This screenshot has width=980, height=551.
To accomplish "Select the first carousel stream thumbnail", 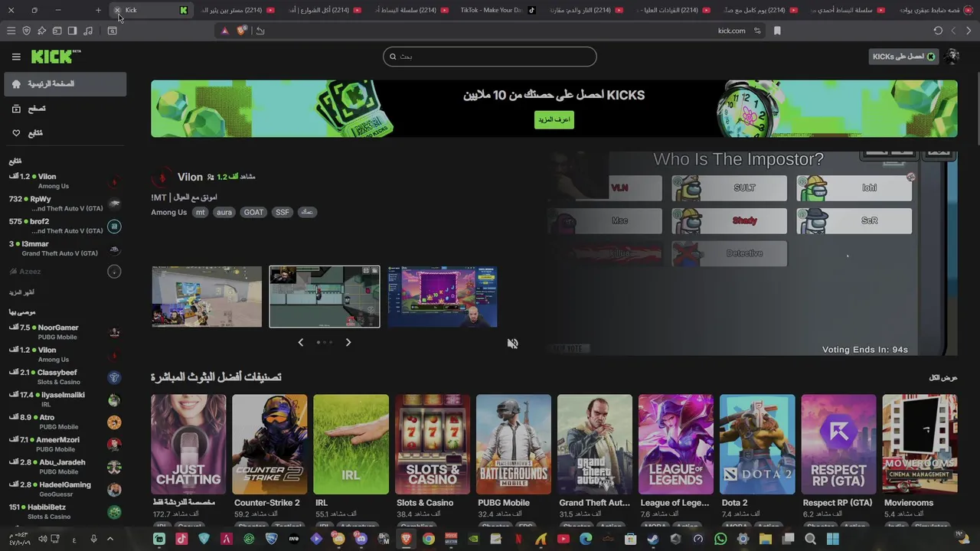I will pyautogui.click(x=207, y=296).
